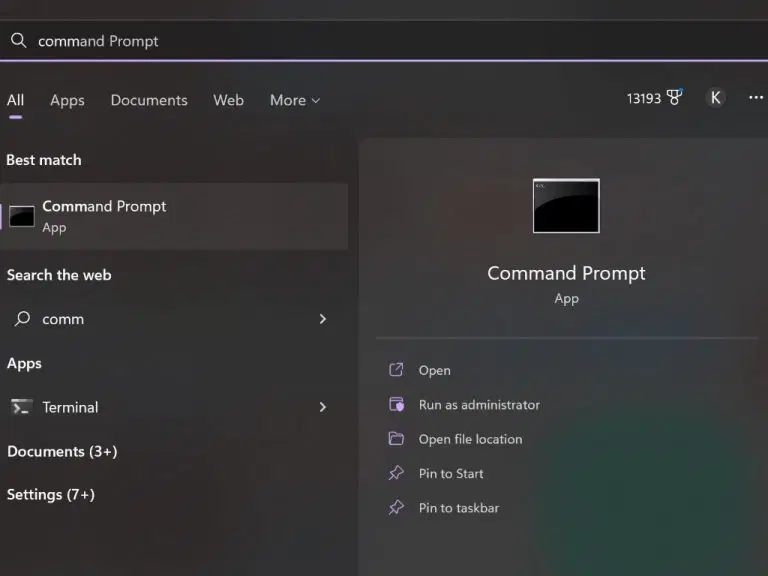Expand the Terminal app options arrow
The image size is (768, 576).
tap(322, 407)
